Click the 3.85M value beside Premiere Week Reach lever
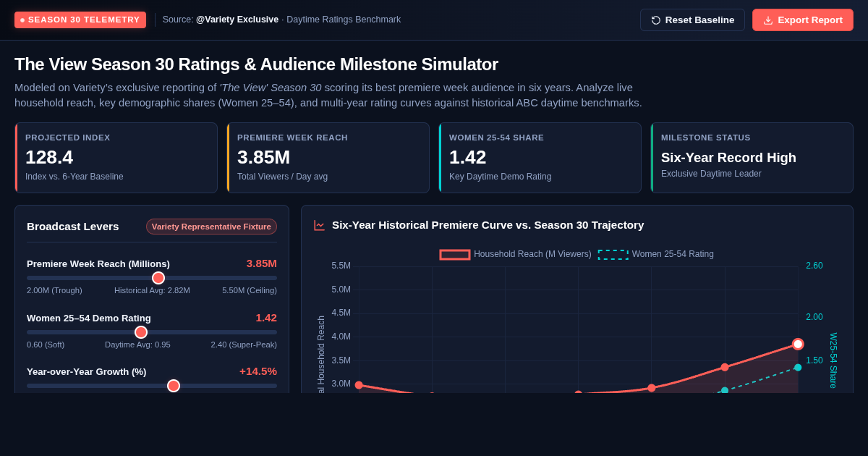Screen dimensions: 868x456 pos(261,263)
